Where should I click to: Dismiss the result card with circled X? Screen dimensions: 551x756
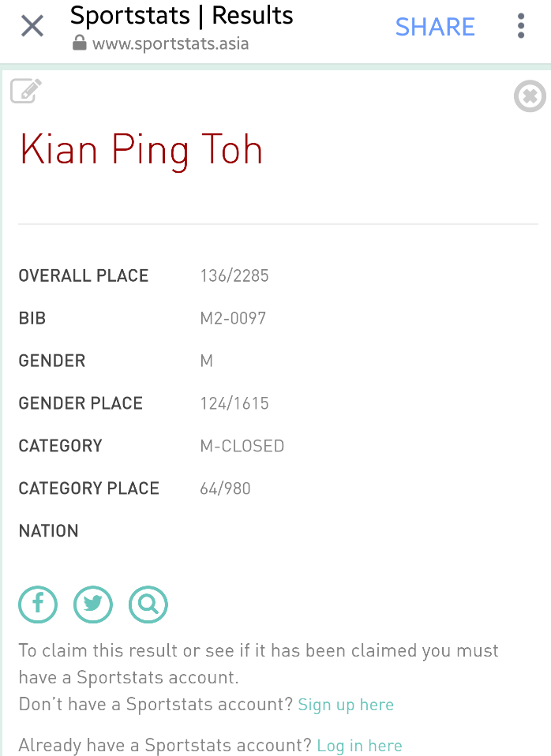tap(530, 96)
